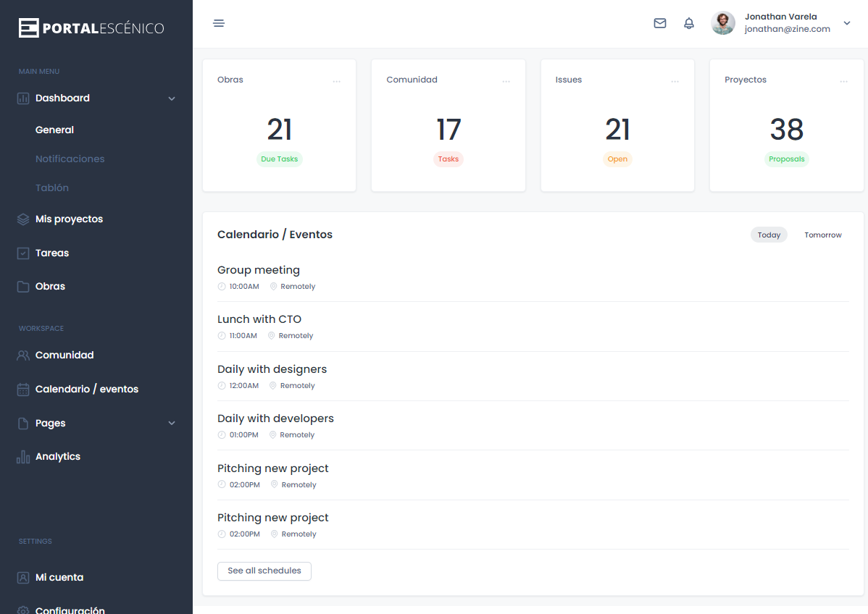Collapse the Dashboard menu chevron
This screenshot has height=614, width=868.
pos(172,98)
